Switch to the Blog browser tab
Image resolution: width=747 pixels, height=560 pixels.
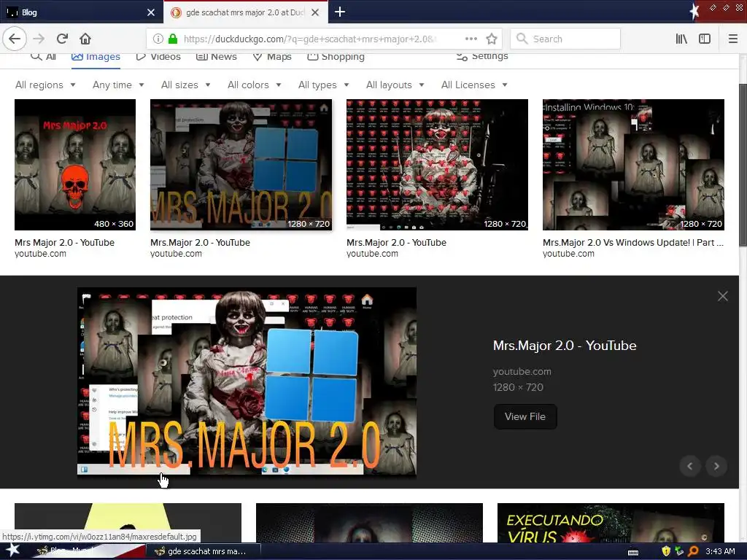(x=81, y=12)
